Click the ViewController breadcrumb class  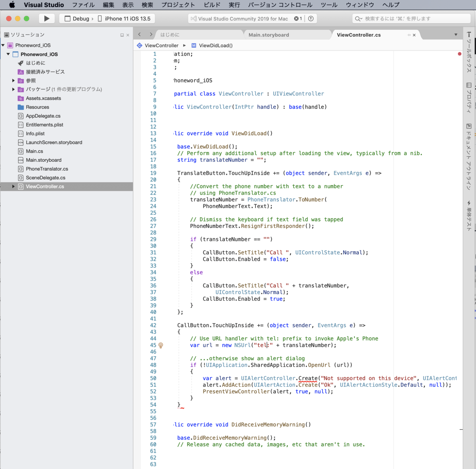pyautogui.click(x=157, y=46)
